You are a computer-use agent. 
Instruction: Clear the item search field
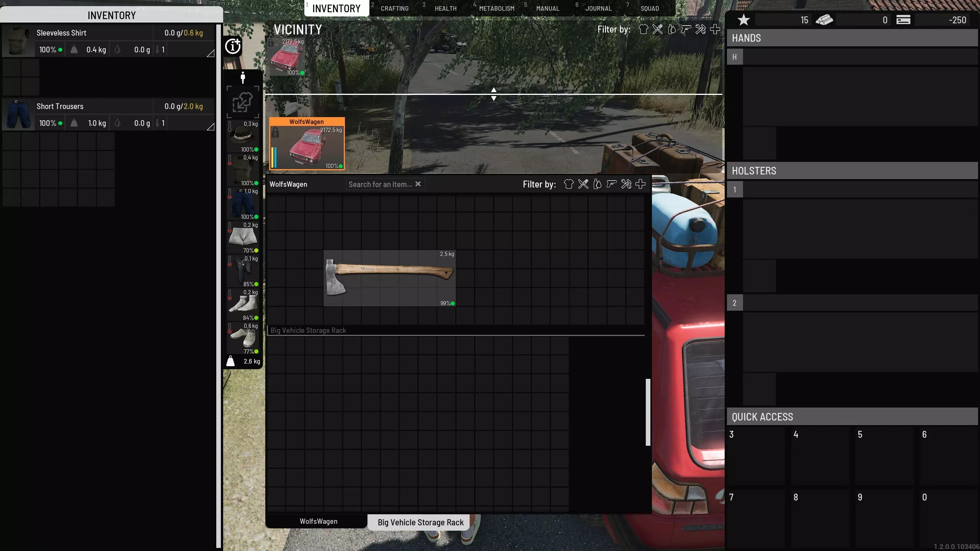pyautogui.click(x=418, y=184)
